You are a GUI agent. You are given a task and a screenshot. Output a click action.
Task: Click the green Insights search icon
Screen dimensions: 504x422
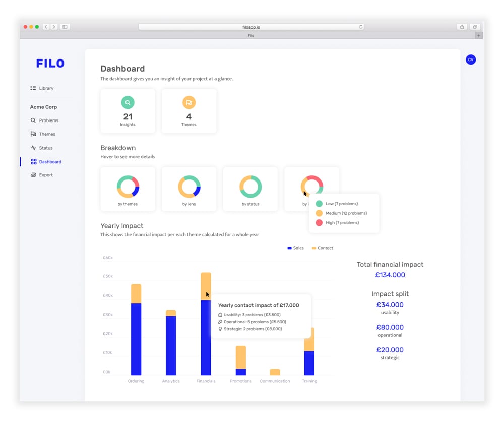[x=128, y=103]
